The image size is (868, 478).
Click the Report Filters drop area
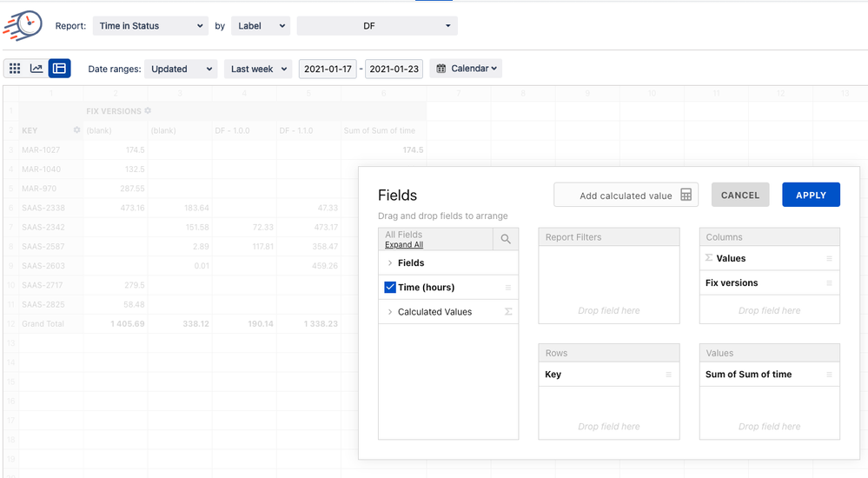(x=609, y=285)
